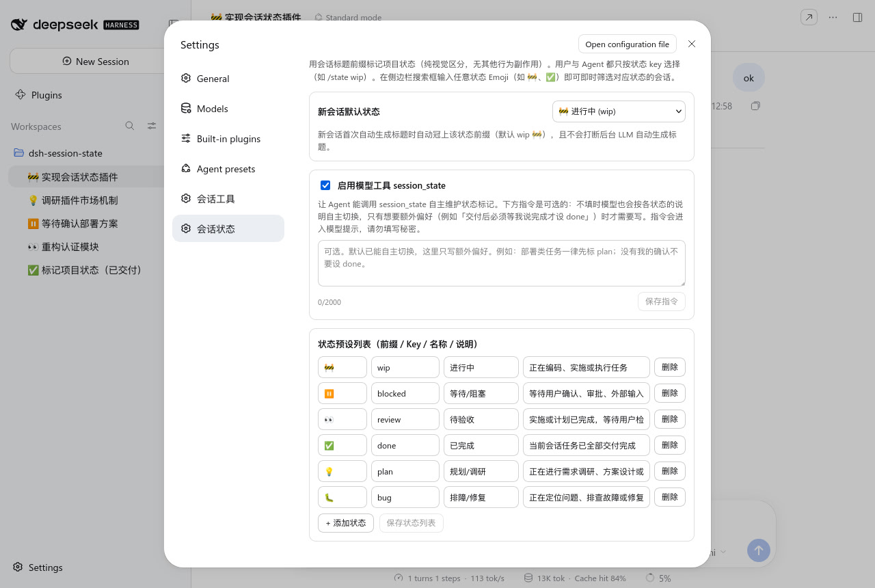875x588 pixels.
Task: Open the 标记项目状态（已交付） session
Action: point(86,270)
